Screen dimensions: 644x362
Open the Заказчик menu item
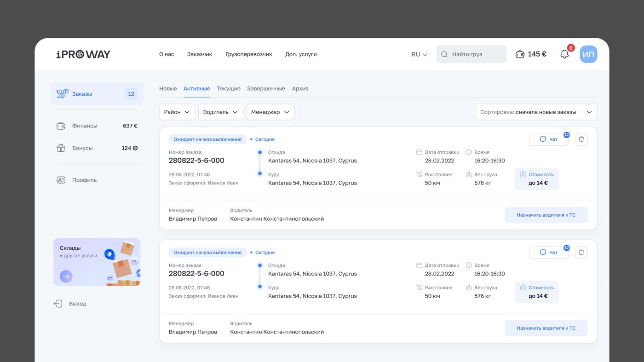[x=200, y=54]
